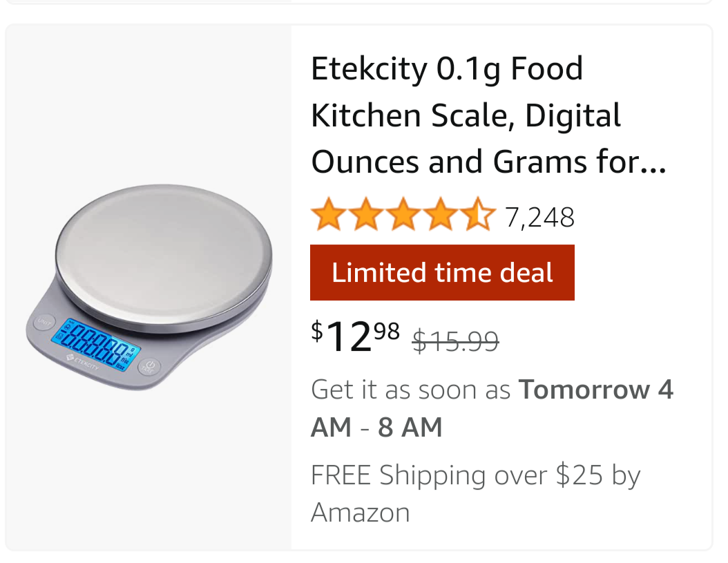Click the red Limited time deal badge
This screenshot has height=563, width=728.
(442, 273)
